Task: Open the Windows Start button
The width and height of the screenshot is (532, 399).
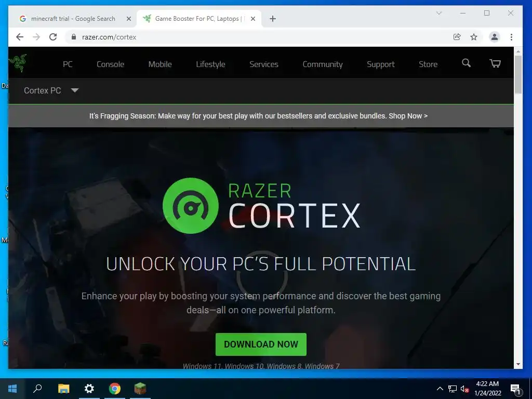Action: 12,389
